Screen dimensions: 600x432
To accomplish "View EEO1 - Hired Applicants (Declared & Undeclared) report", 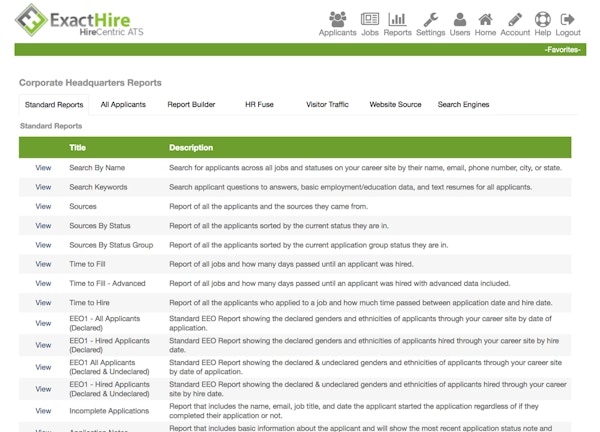I will tap(43, 389).
